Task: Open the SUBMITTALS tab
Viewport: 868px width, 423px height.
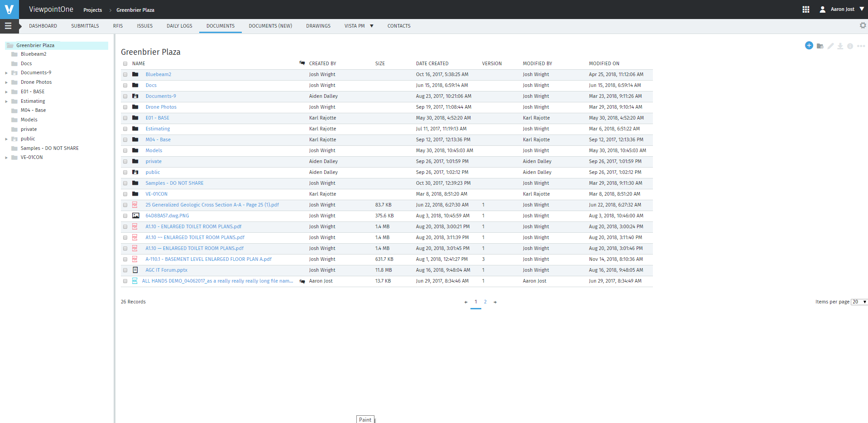Action: 85,26
